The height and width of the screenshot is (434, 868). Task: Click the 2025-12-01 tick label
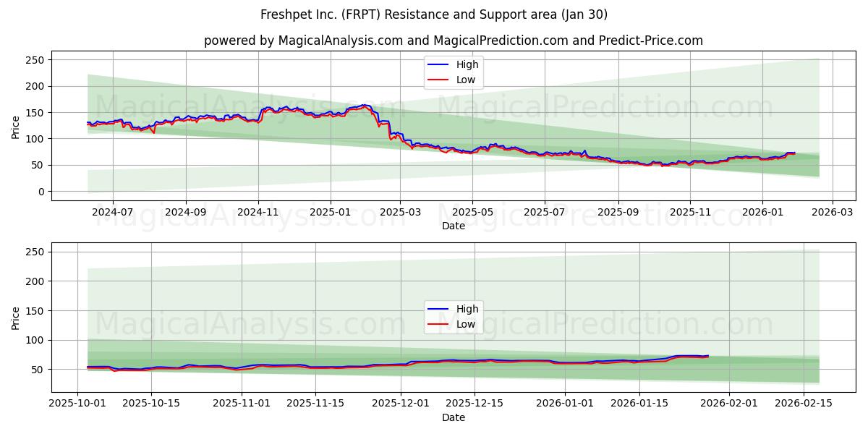pyautogui.click(x=401, y=404)
